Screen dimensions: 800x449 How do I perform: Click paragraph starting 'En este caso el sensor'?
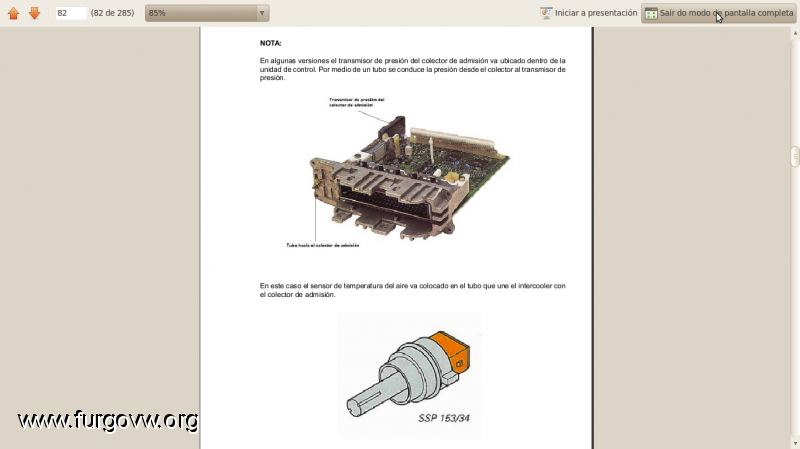[412, 290]
